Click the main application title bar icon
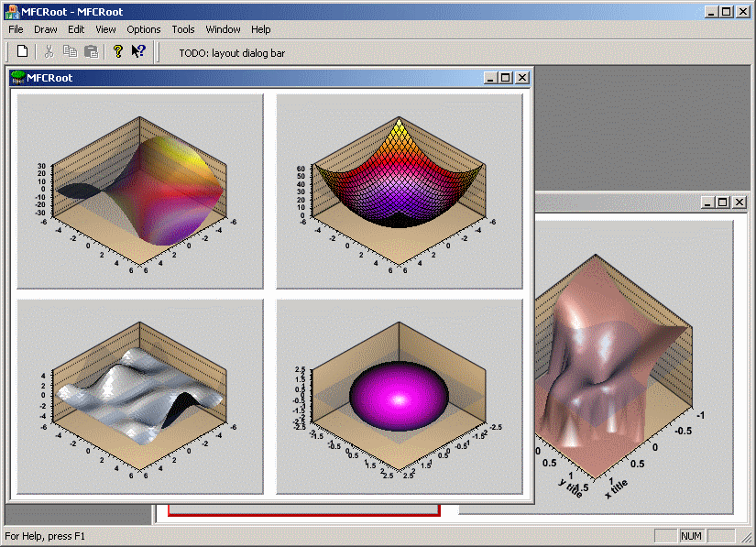Image resolution: width=756 pixels, height=547 pixels. (12, 12)
